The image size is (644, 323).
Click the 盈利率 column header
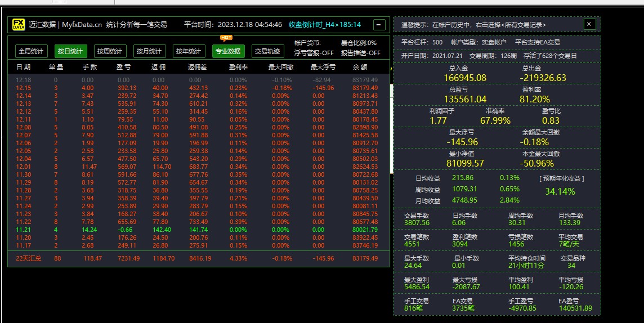pos(238,67)
